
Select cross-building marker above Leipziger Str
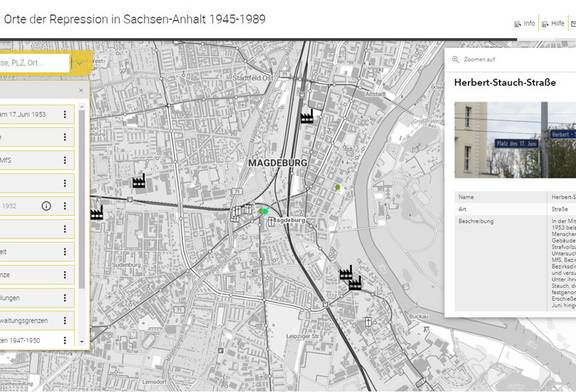click(x=368, y=322)
